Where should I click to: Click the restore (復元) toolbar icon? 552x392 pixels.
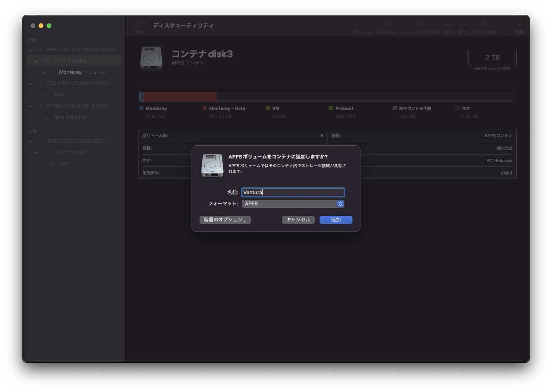[x=463, y=24]
